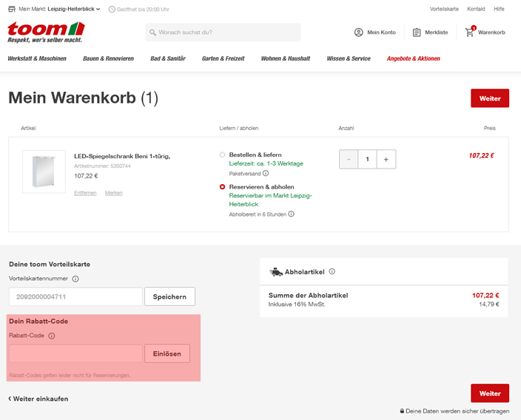Open Garten & Freizeit menu
The image size is (521, 420).
(223, 58)
